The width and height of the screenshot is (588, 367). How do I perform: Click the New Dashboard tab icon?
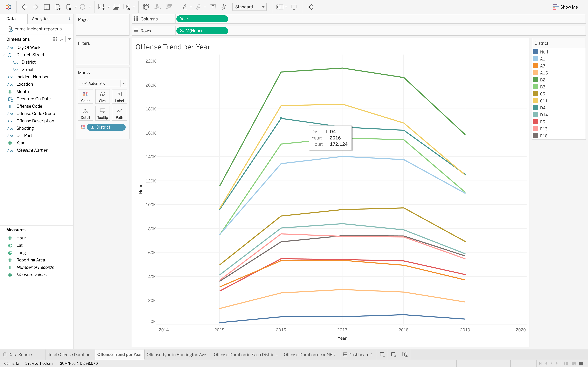point(394,355)
